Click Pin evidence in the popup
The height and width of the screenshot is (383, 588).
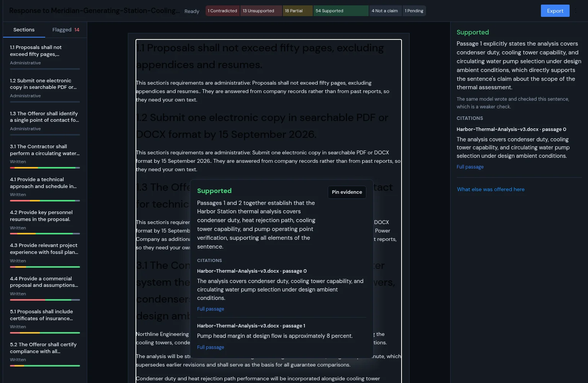pyautogui.click(x=347, y=192)
